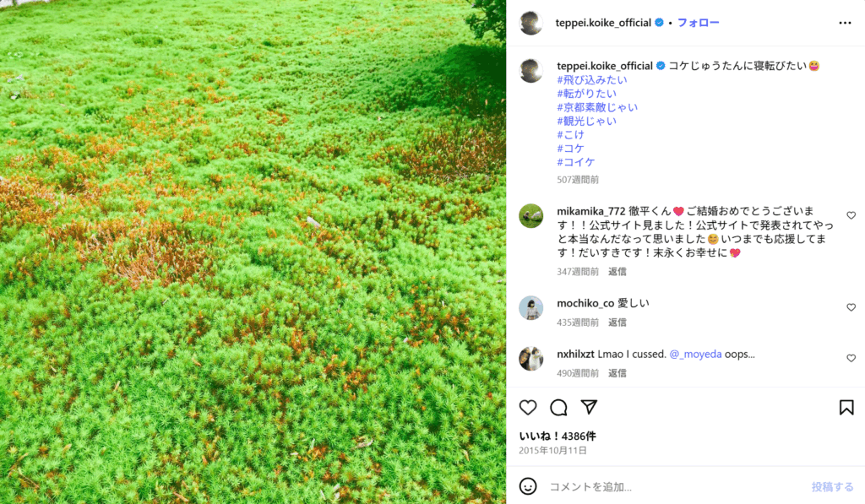
Task: Reply to mikamika_772's comment
Action: (617, 271)
